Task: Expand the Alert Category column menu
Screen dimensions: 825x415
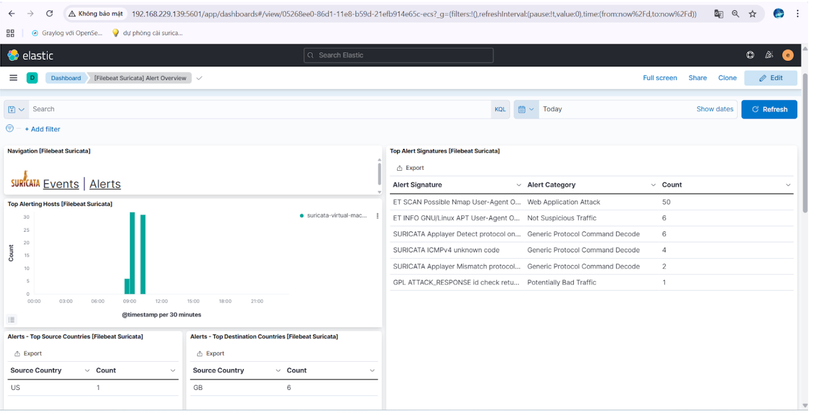Action: (653, 185)
